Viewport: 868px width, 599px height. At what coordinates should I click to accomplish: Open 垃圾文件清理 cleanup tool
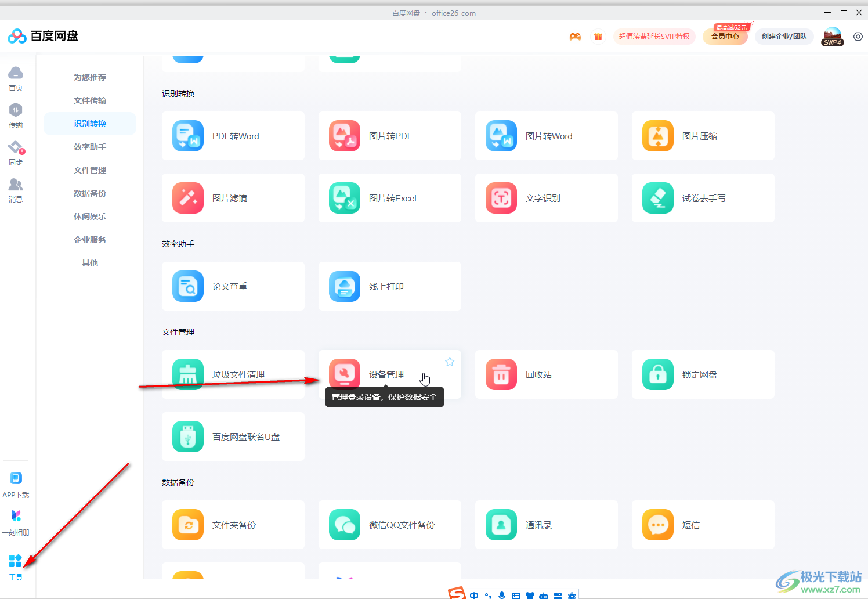pos(233,374)
